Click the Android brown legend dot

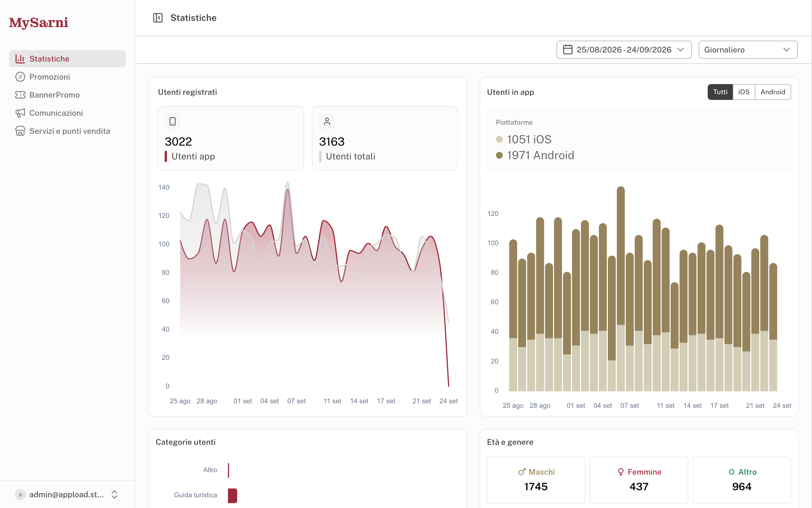(x=499, y=155)
